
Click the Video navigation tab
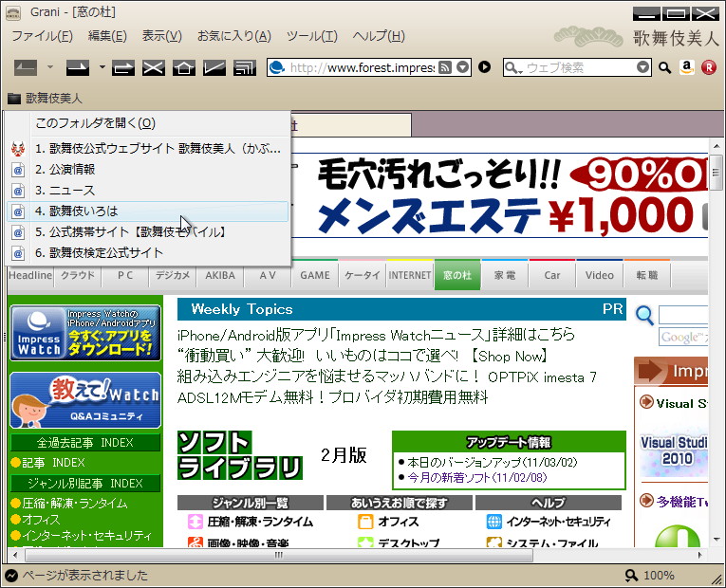pyautogui.click(x=600, y=275)
